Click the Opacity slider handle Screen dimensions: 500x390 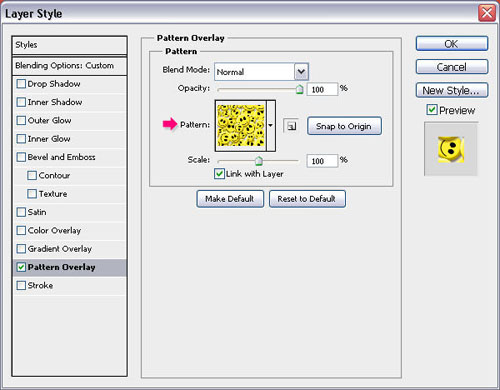coord(299,89)
